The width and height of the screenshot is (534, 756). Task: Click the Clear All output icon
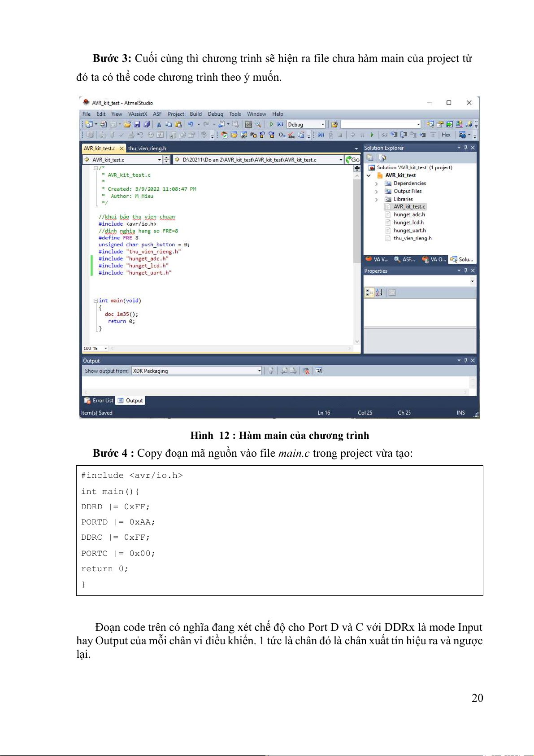click(x=306, y=371)
